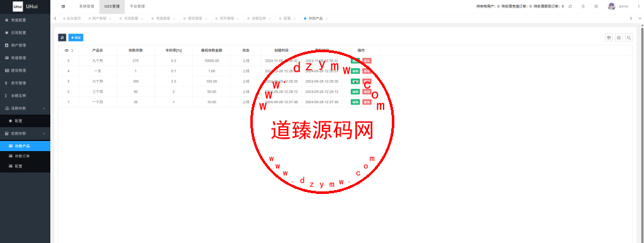Click the admin avatar picture
Image resolution: width=644 pixels, height=243 pixels.
point(611,6)
